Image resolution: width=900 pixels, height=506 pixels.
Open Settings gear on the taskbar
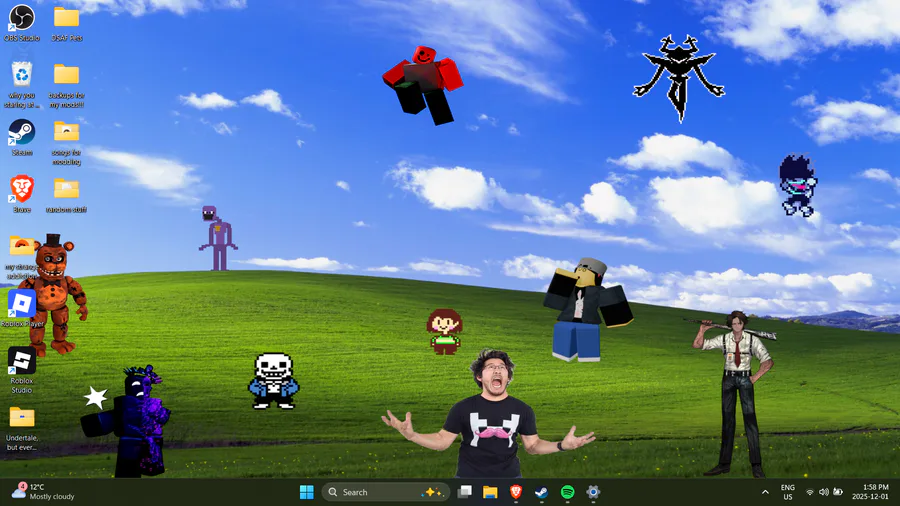[x=593, y=492]
